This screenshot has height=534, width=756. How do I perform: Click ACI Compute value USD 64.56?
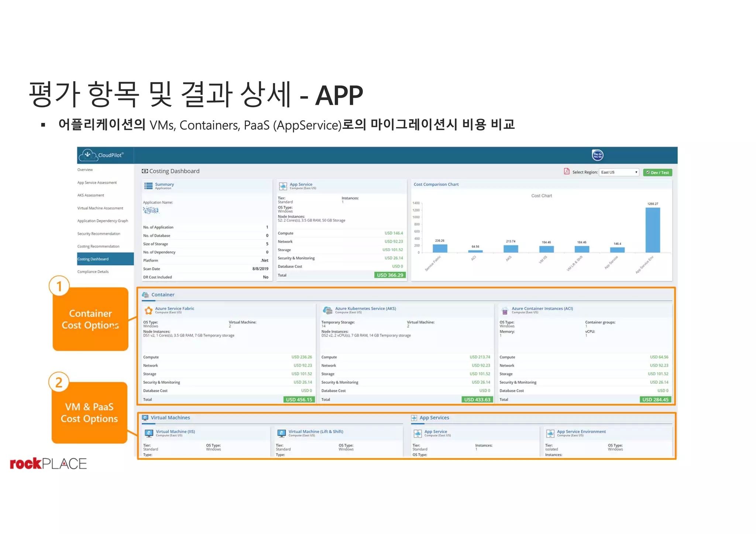659,357
